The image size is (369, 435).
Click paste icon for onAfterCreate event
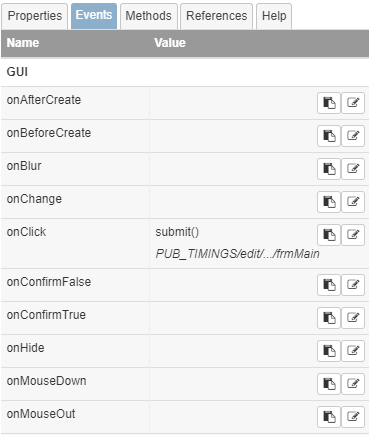pyautogui.click(x=329, y=103)
